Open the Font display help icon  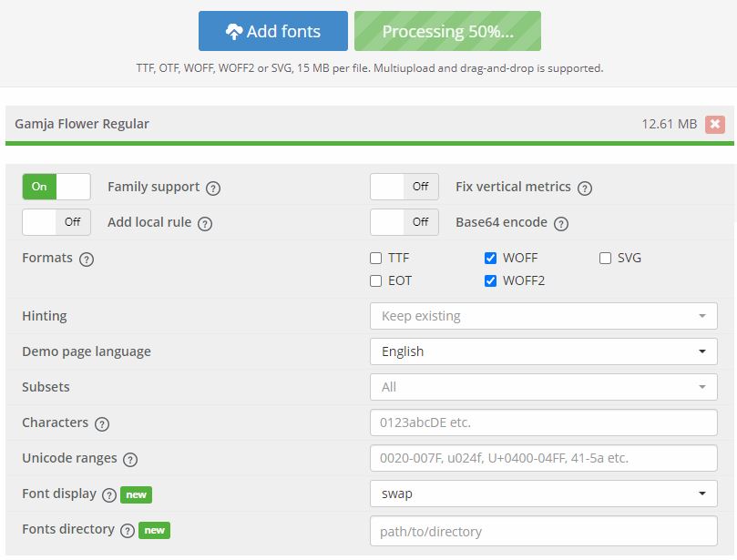point(109,495)
